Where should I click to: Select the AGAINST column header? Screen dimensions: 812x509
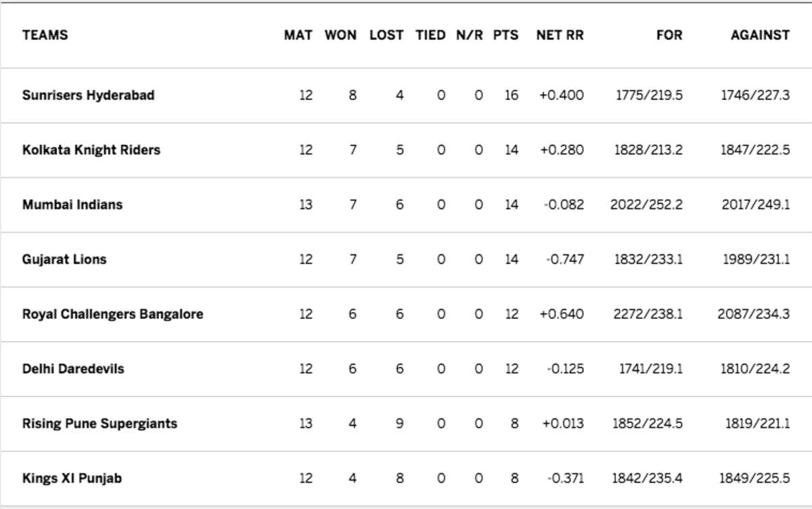click(760, 35)
